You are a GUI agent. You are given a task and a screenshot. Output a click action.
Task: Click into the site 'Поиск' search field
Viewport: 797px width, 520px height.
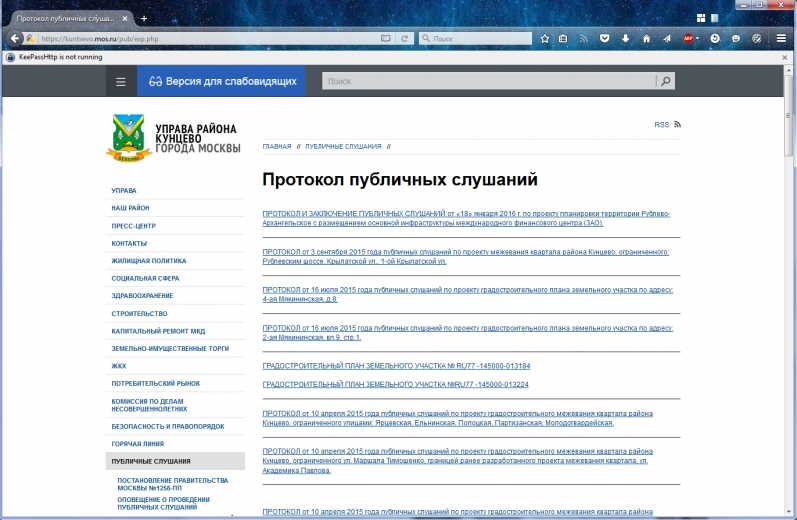point(490,81)
